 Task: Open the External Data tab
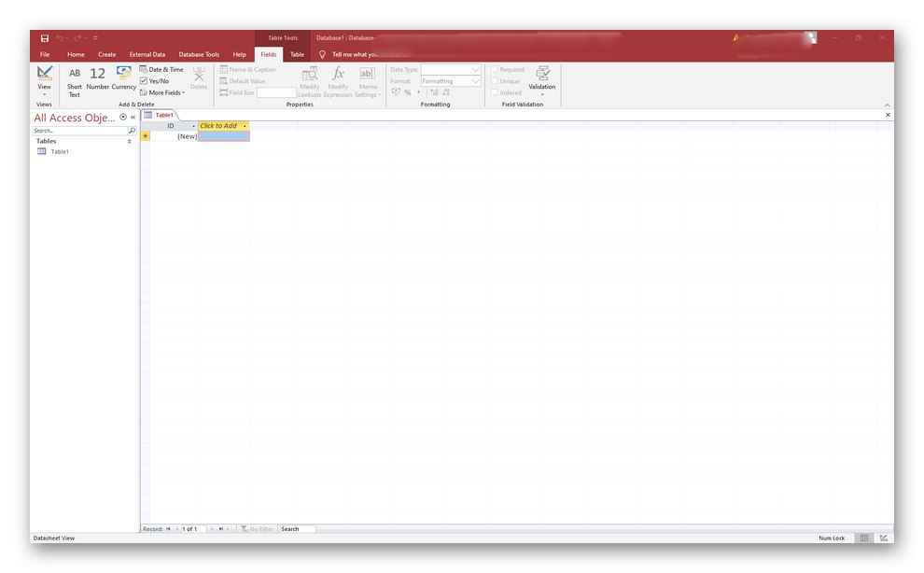pos(147,54)
